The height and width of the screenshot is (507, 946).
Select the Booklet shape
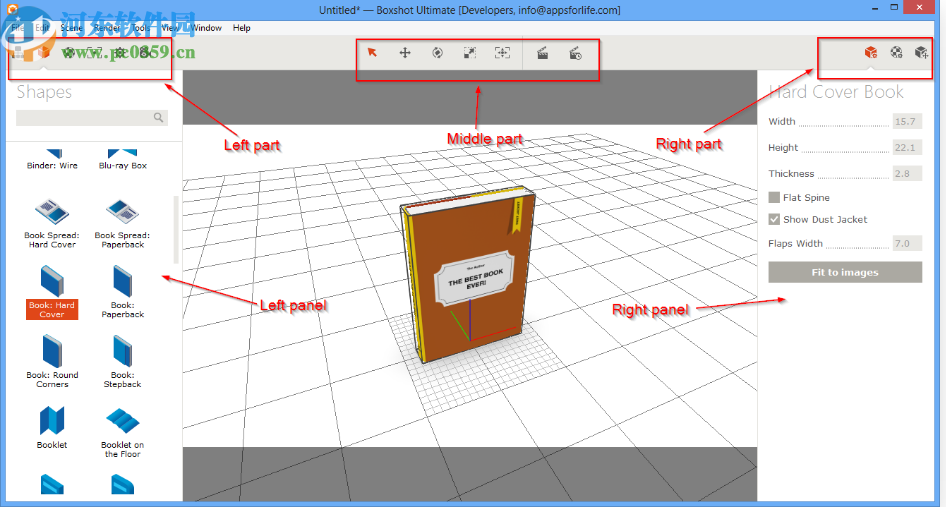point(52,427)
